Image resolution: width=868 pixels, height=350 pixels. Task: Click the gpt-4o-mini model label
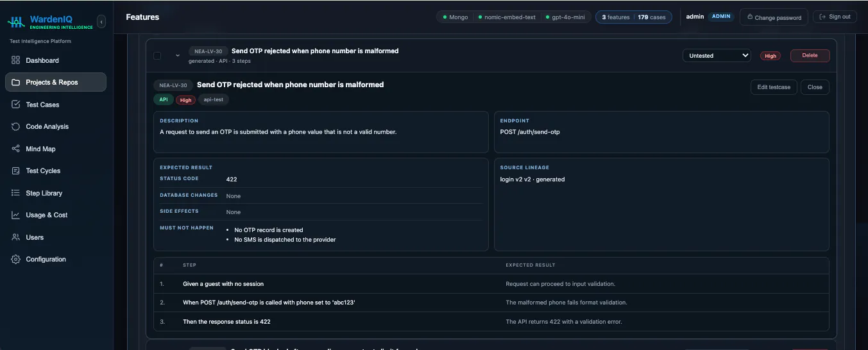[568, 17]
